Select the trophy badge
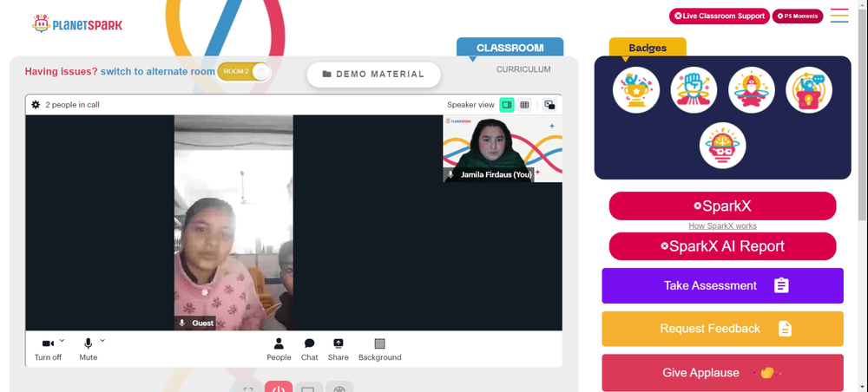868x392 pixels. (x=636, y=89)
